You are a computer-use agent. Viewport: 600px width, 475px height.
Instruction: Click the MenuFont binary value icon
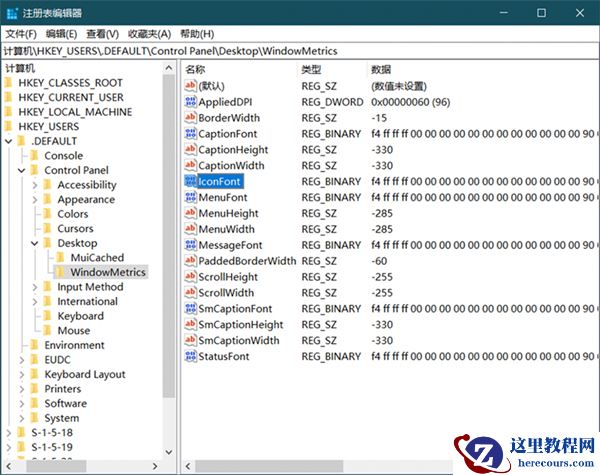pyautogui.click(x=190, y=197)
